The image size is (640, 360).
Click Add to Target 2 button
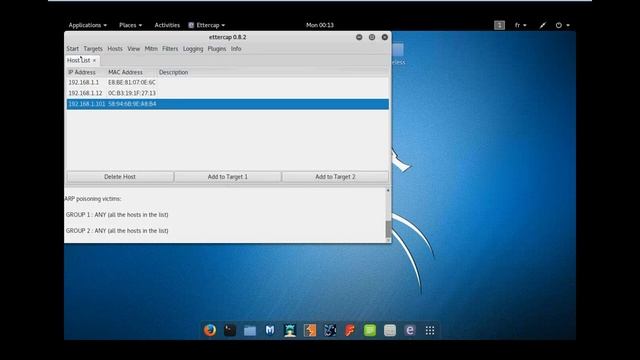[x=335, y=177]
